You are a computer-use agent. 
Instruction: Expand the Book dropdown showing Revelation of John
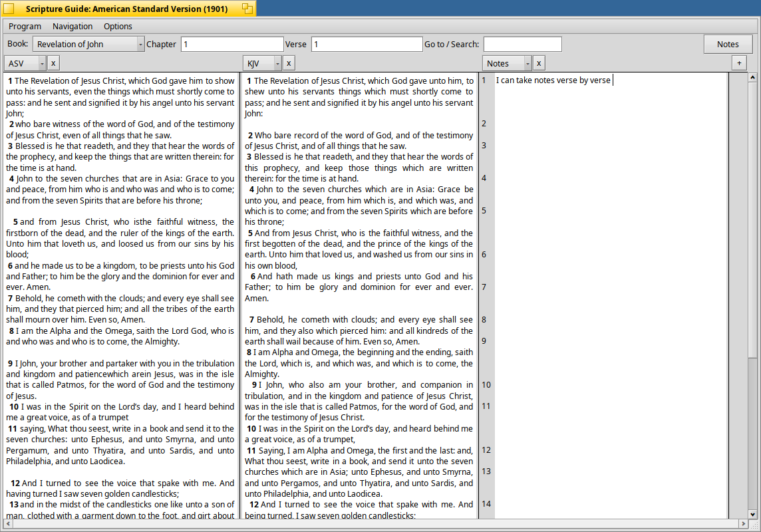tap(88, 44)
